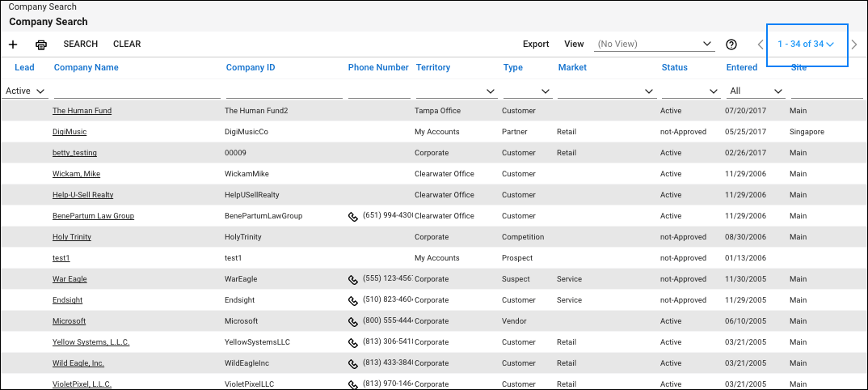The height and width of the screenshot is (390, 868).
Task: Click the CLEAR button
Action: [x=127, y=44]
